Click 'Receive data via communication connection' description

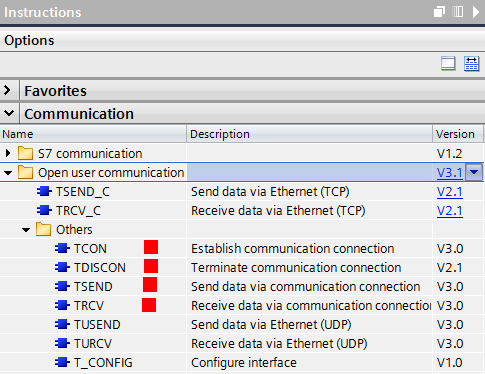click(x=311, y=306)
